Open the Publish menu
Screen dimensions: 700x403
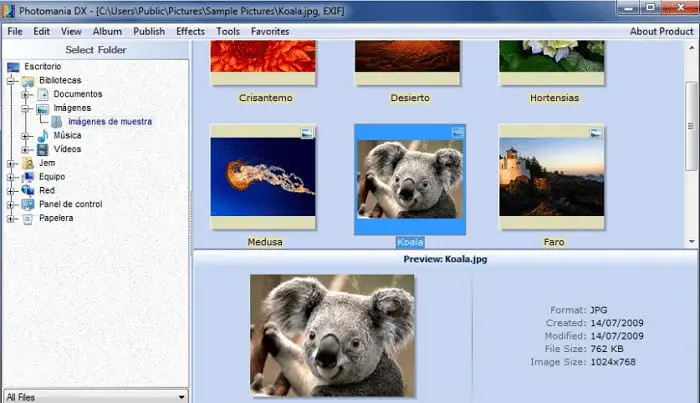tap(149, 31)
